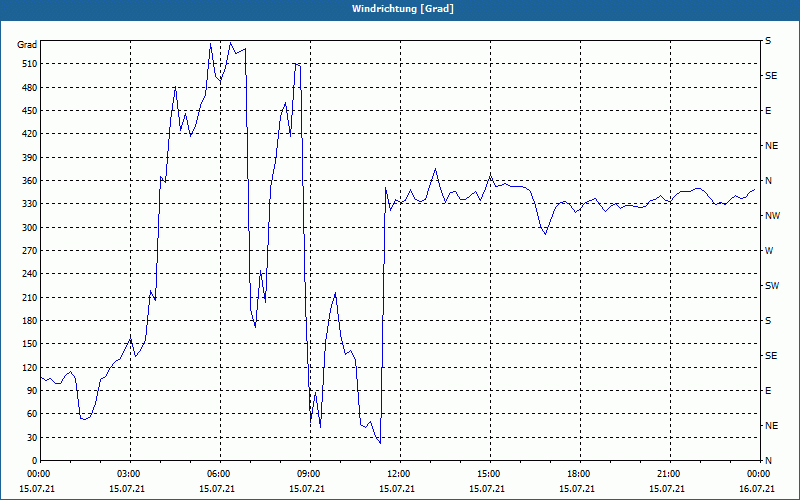Click the 'Windrichtung [Grad]' chart title
Viewport: 800px width, 500px height.
pos(403,9)
